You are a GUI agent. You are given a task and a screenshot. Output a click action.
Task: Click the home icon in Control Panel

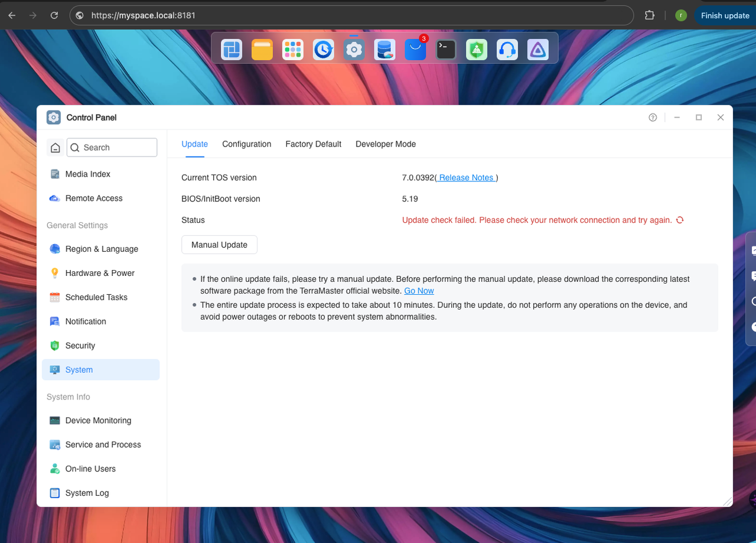[56, 148]
